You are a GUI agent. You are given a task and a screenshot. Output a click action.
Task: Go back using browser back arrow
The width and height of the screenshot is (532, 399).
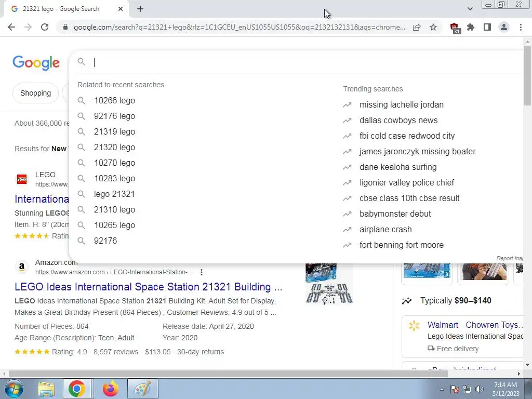point(11,27)
